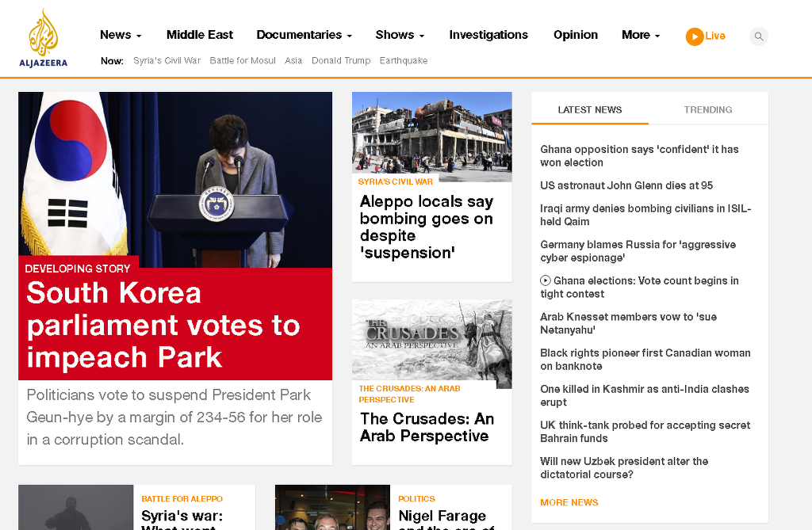Click the Al Jazeera logo
Image resolution: width=812 pixels, height=530 pixels.
pyautogui.click(x=44, y=38)
